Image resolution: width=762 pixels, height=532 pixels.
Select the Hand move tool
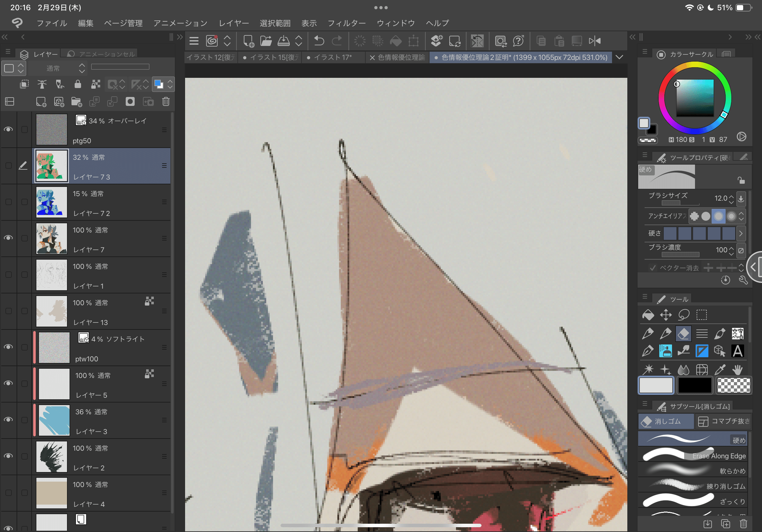pos(737,369)
